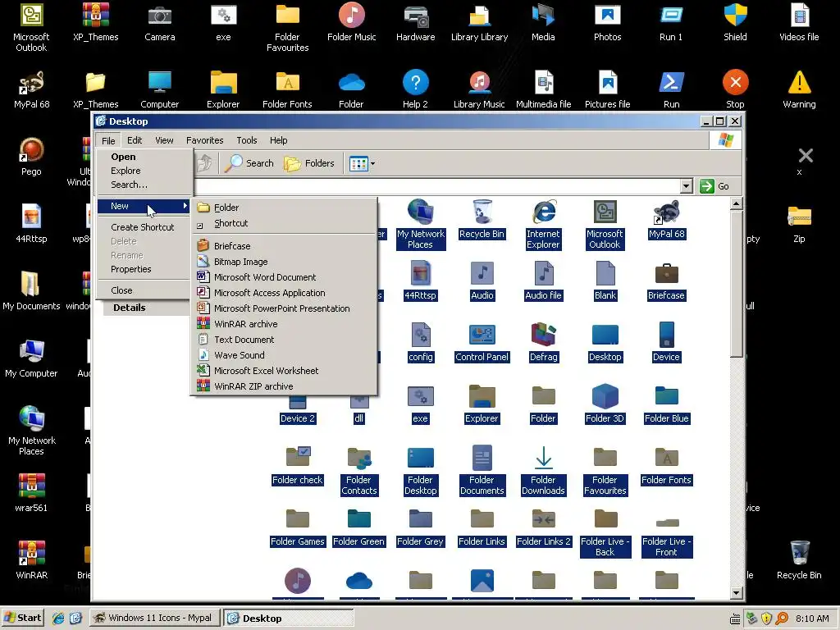Select the Control Panel icon
Image resolution: width=840 pixels, height=630 pixels.
(x=482, y=342)
